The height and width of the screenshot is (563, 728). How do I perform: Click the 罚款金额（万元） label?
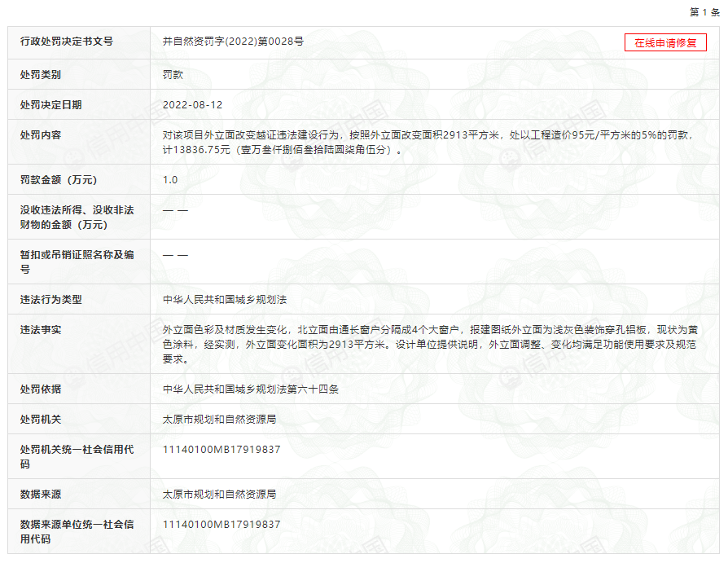[59, 180]
